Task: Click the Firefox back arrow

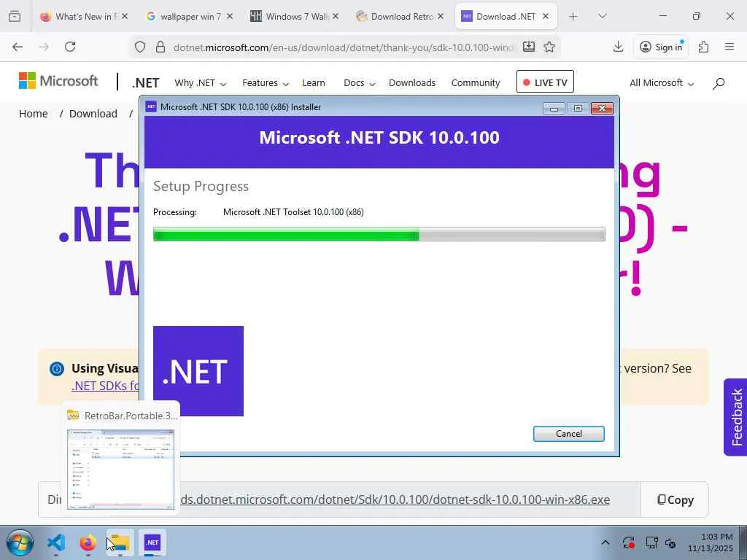Action: tap(18, 47)
